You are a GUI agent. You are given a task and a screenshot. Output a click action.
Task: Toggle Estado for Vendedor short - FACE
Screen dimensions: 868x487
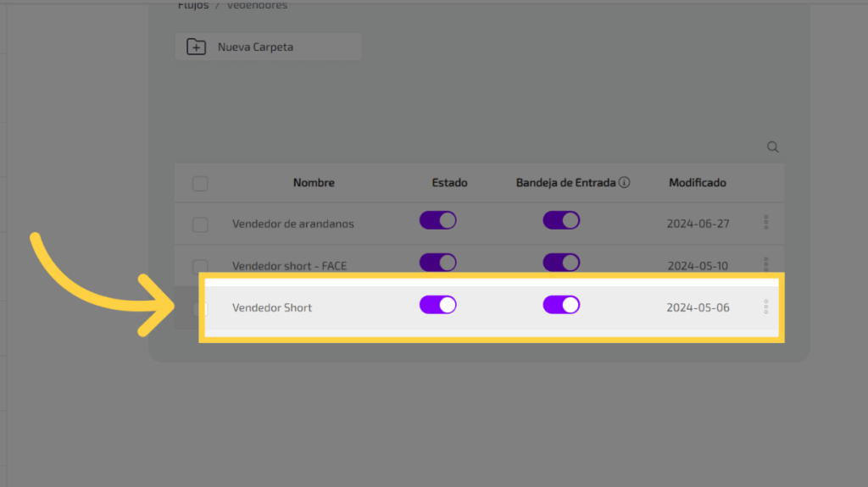[x=438, y=263]
